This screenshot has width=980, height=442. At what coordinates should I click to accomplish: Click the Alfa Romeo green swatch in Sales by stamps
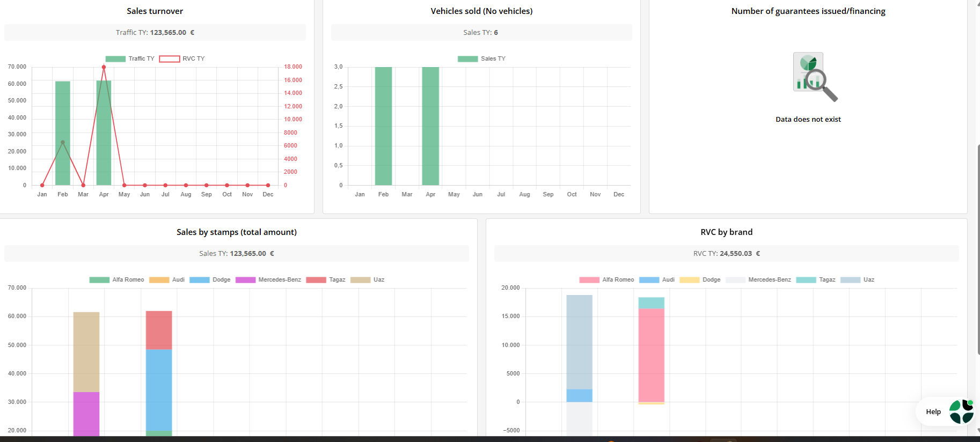coord(99,279)
